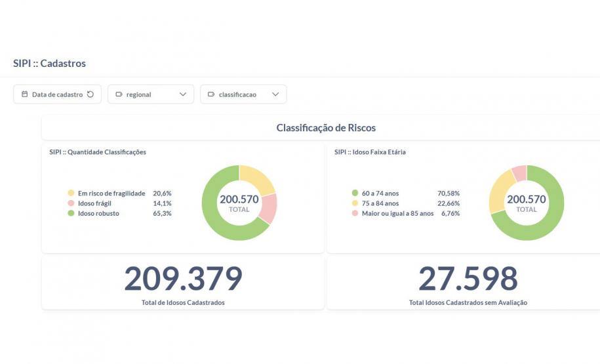Reset the Data de cadastro filter with the circular arrow
Viewport: 600px width, 364px height.
pyautogui.click(x=90, y=94)
